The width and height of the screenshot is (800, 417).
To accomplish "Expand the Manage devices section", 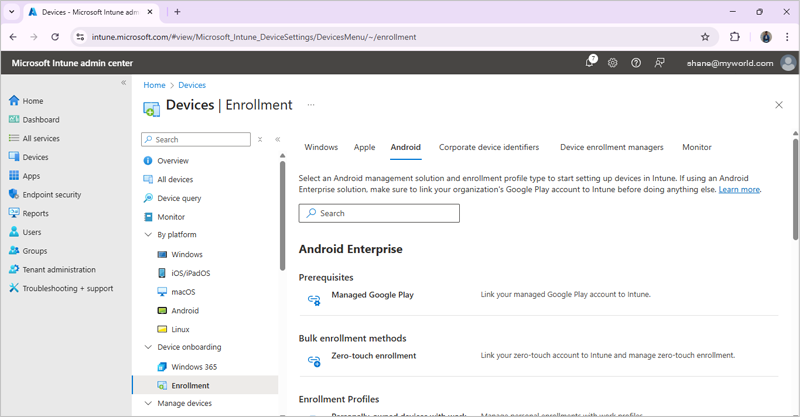I will [x=148, y=403].
